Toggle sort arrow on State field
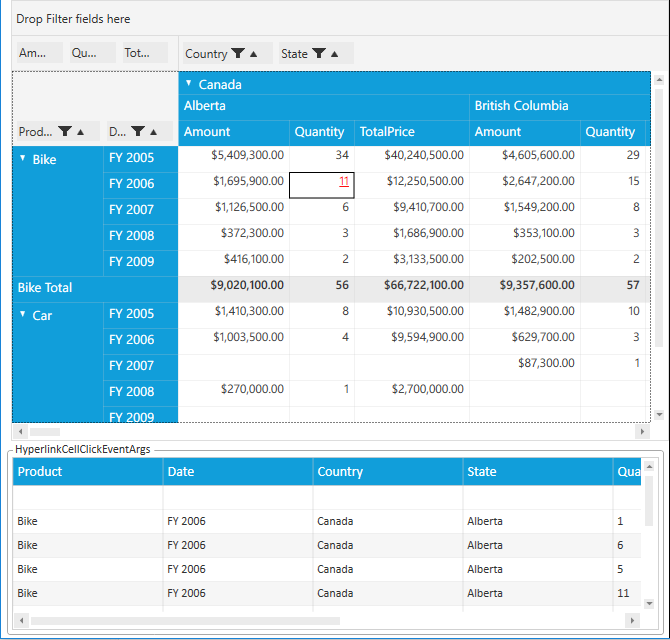 tap(335, 54)
